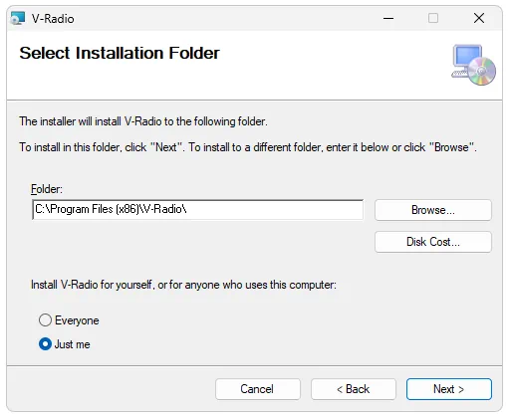
Task: Select the Everyone radio option
Action: 45,320
